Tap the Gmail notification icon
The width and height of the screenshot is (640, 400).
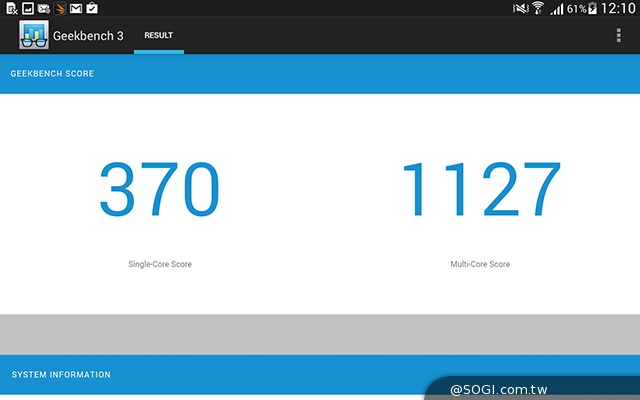pyautogui.click(x=76, y=8)
